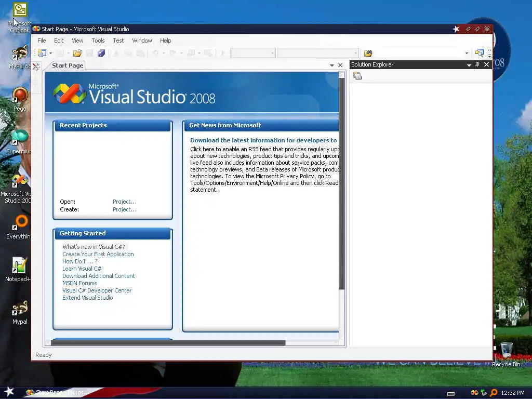The height and width of the screenshot is (399, 532).
Task: Select the Pego desktop shortcut
Action: tap(20, 99)
